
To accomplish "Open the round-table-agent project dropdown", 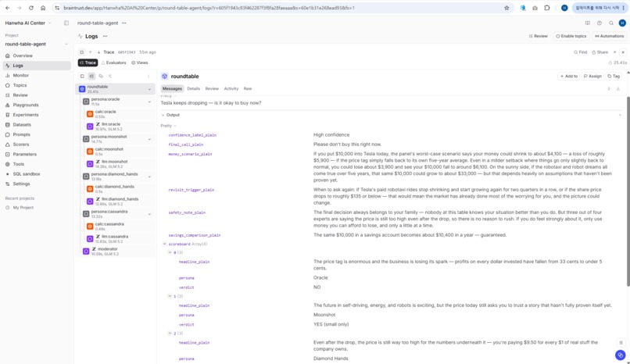I will 36,45.
